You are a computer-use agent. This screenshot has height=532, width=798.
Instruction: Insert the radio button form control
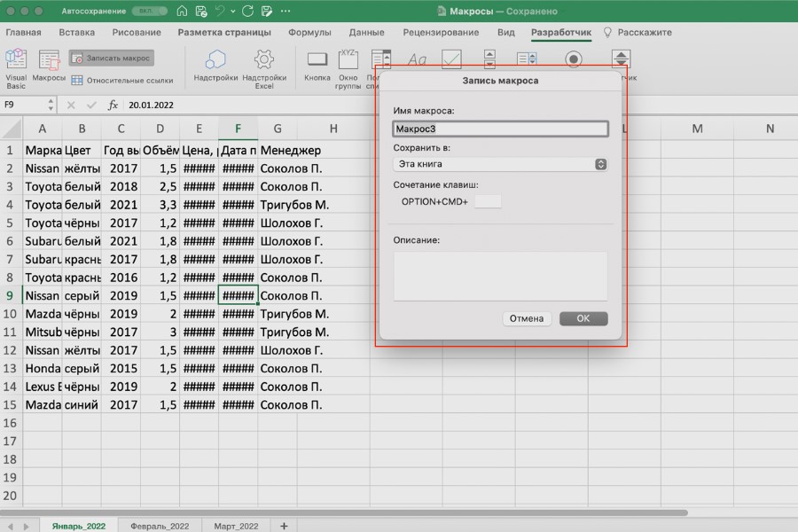pos(574,59)
